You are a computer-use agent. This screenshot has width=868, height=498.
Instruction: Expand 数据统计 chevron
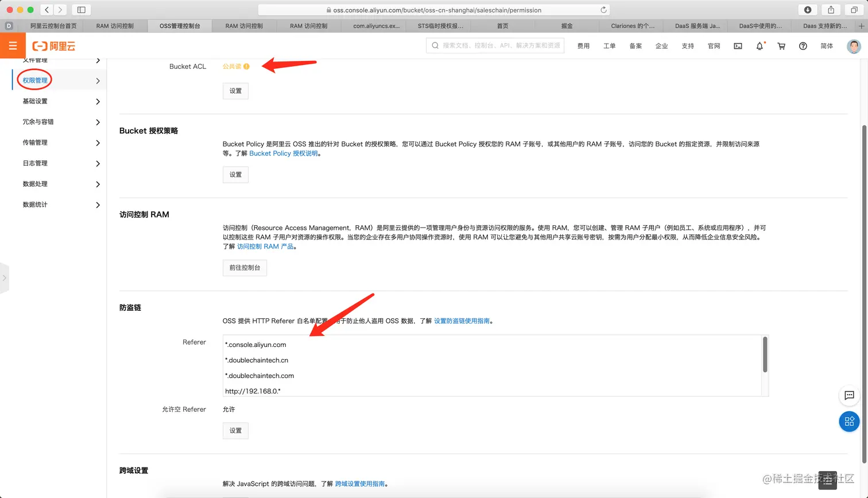tap(98, 205)
